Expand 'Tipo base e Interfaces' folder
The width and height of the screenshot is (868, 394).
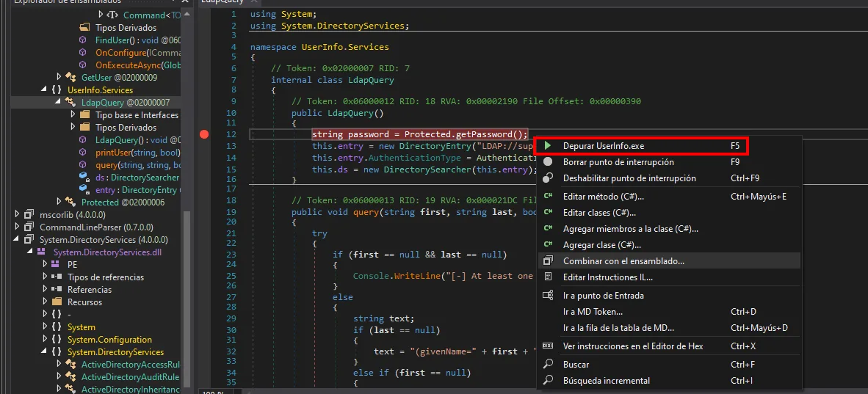[73, 114]
